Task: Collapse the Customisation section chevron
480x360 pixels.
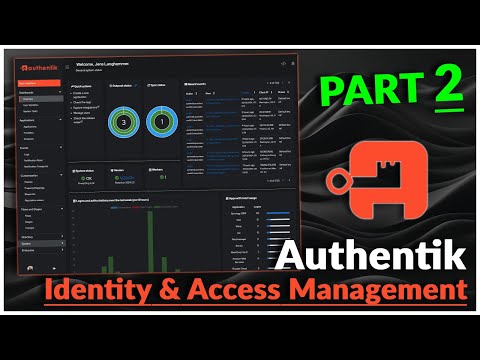Action: tap(61, 175)
